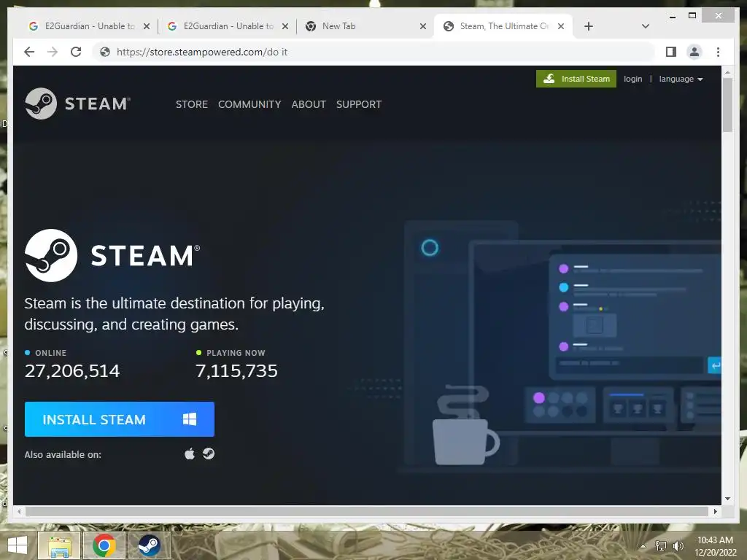Click 'Also available on:' text
The height and width of the screenshot is (560, 747).
point(63,454)
